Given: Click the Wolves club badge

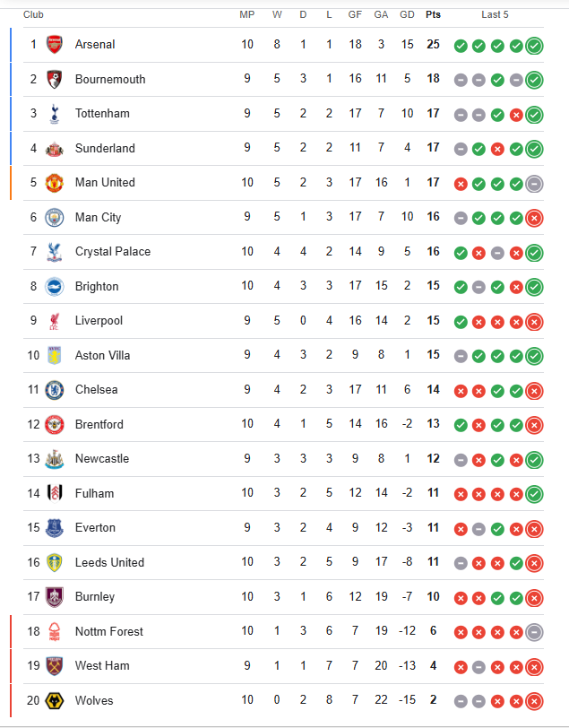Looking at the screenshot, I should click(x=55, y=700).
